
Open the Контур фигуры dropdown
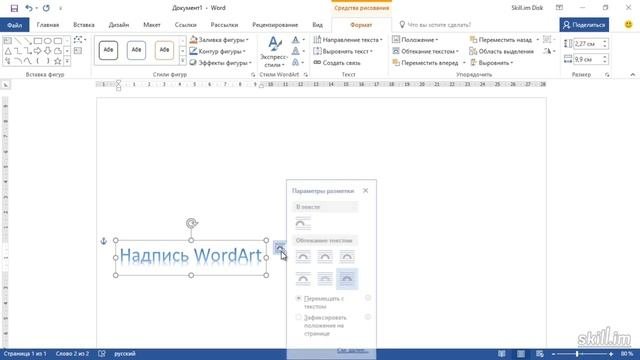click(218, 51)
